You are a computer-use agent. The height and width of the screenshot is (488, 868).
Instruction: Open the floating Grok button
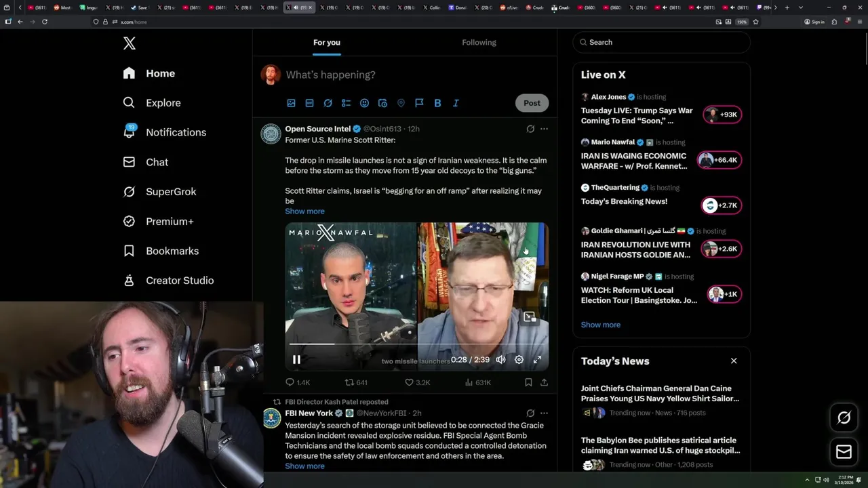(x=844, y=418)
